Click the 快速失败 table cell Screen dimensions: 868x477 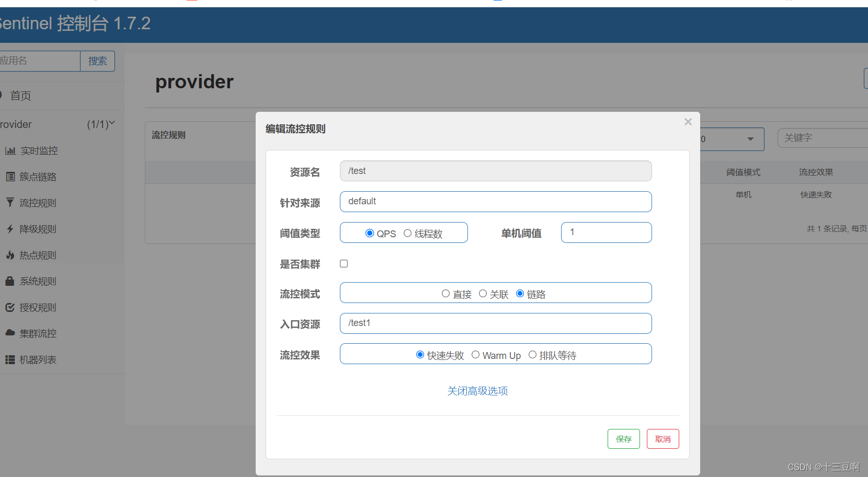(816, 194)
